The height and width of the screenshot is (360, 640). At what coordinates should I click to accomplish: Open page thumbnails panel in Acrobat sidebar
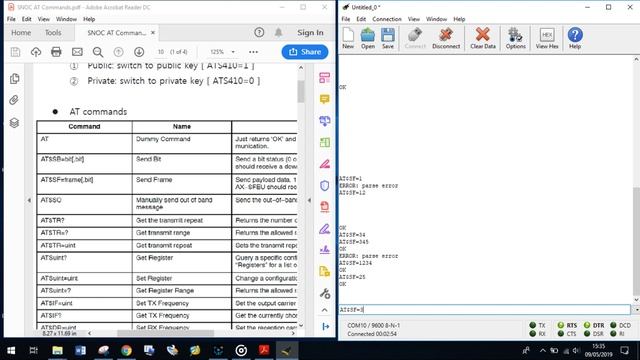click(14, 78)
